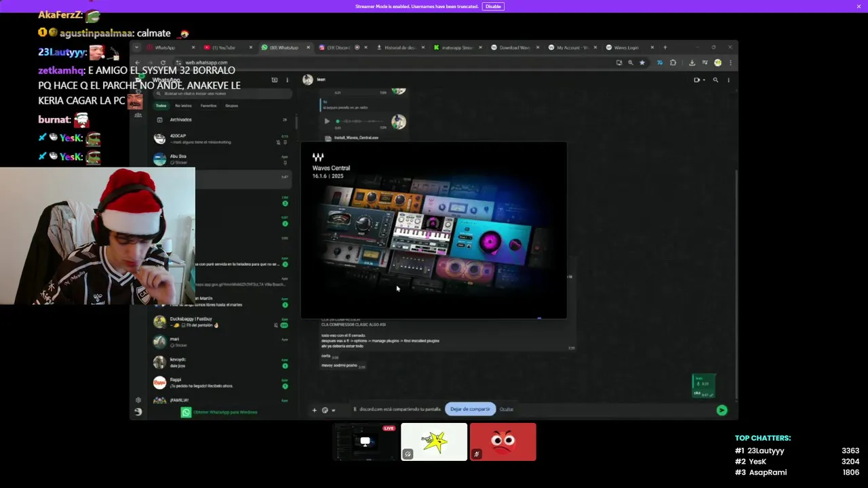The image size is (868, 488).
Task: Click Ocultar on the sharing bar
Action: (x=507, y=409)
